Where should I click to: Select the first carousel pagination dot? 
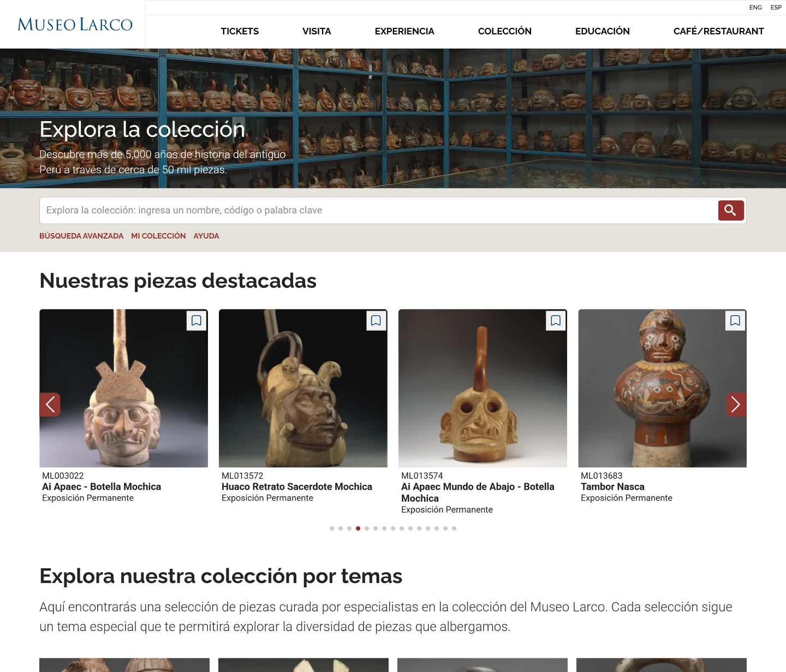[332, 528]
